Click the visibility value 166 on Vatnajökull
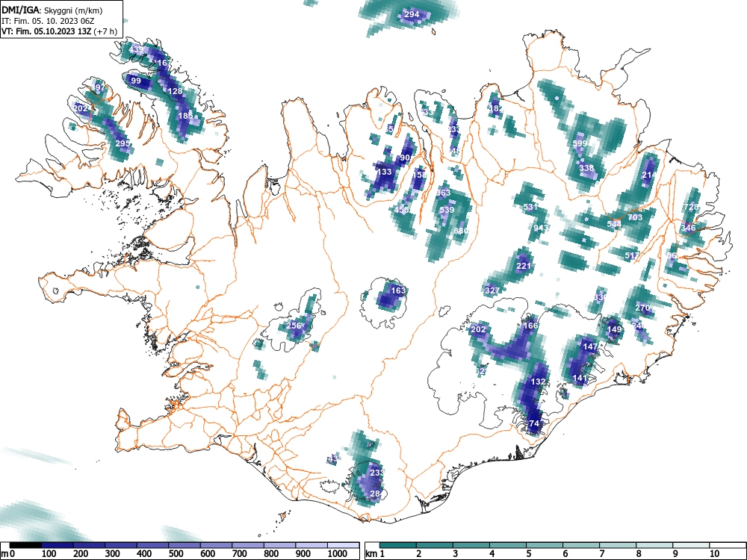Screen dimensions: 747x560 tap(530, 326)
